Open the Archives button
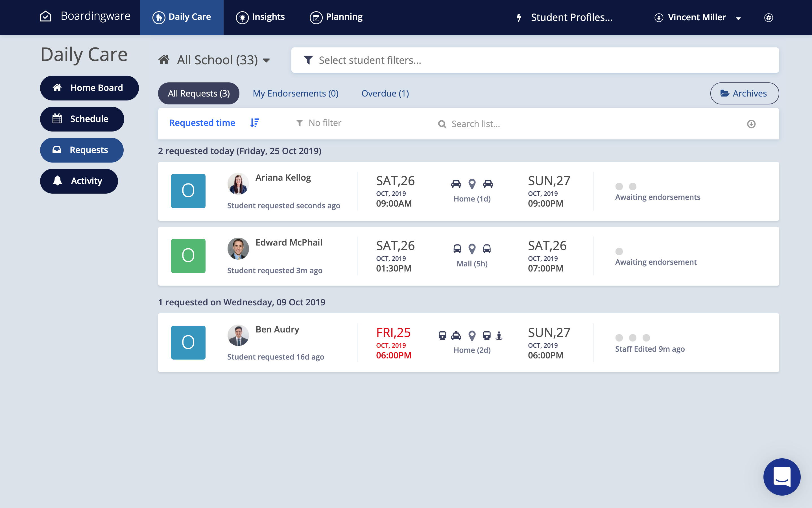This screenshot has height=508, width=812. click(744, 93)
